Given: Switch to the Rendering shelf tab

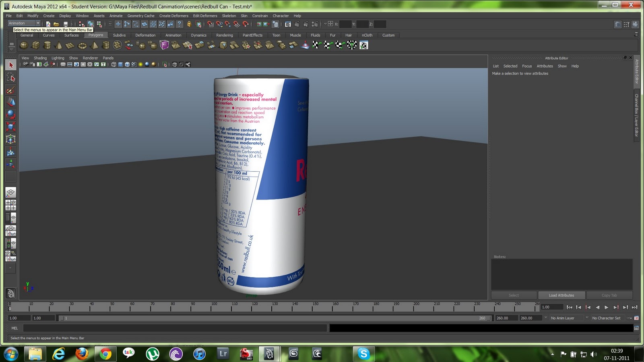Looking at the screenshot, I should pyautogui.click(x=224, y=35).
